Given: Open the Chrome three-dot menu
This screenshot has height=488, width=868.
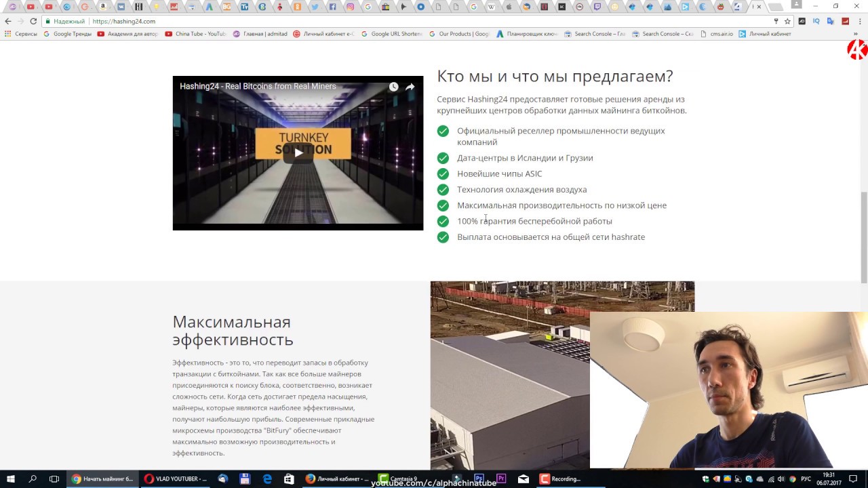Looking at the screenshot, I should click(859, 21).
